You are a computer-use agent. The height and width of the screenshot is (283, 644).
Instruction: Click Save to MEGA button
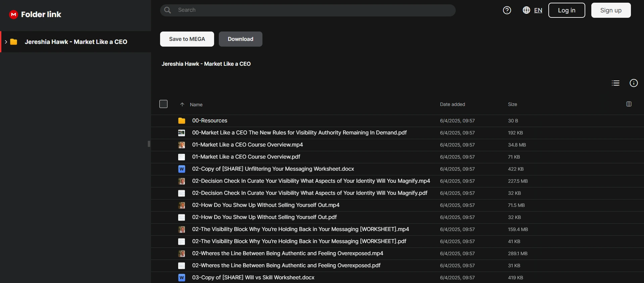187,39
